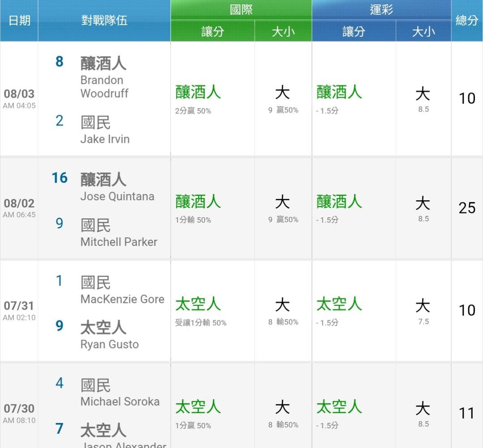Click total score 11

pos(466,413)
